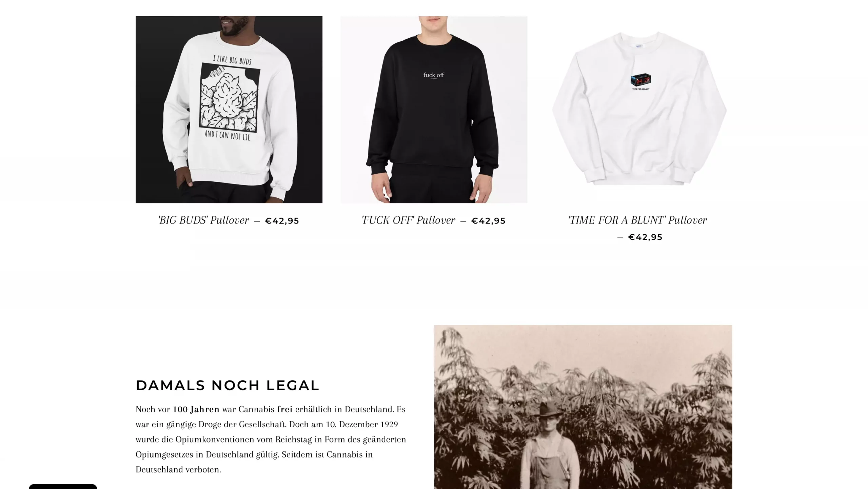
Task: Click the blue collar tag on white pullover
Action: tap(639, 46)
